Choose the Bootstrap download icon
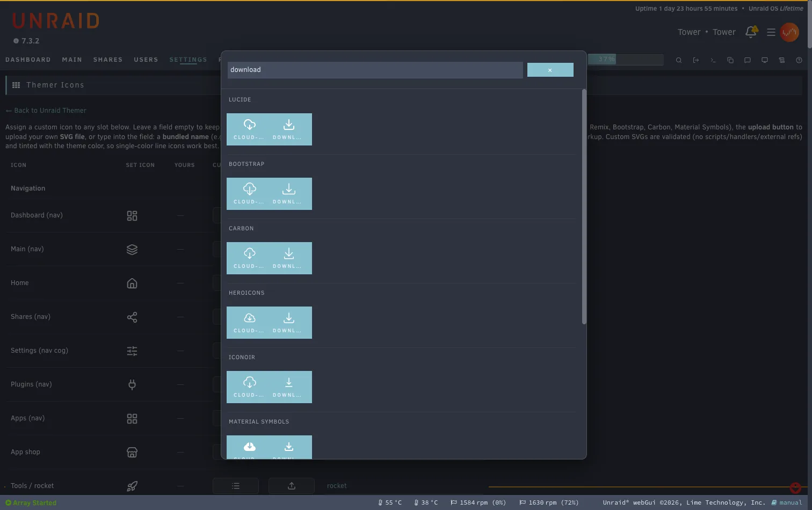Viewport: 812px width, 510px height. click(288, 194)
